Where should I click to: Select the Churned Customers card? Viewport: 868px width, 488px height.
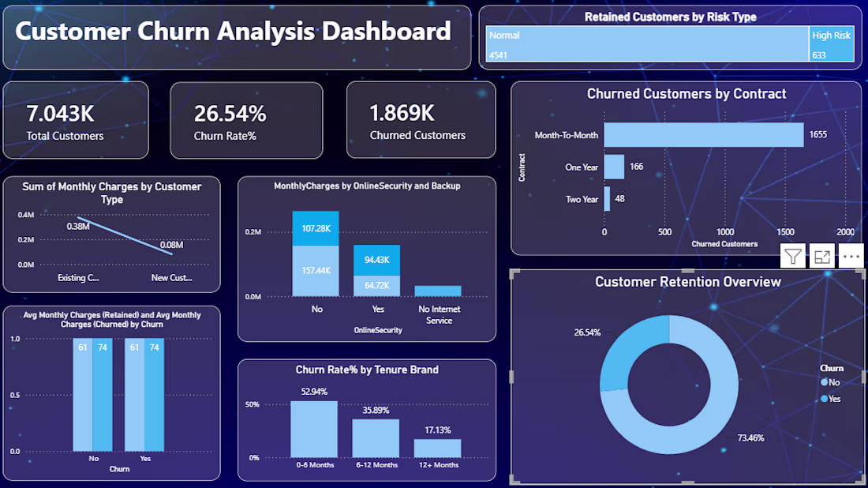(x=421, y=120)
